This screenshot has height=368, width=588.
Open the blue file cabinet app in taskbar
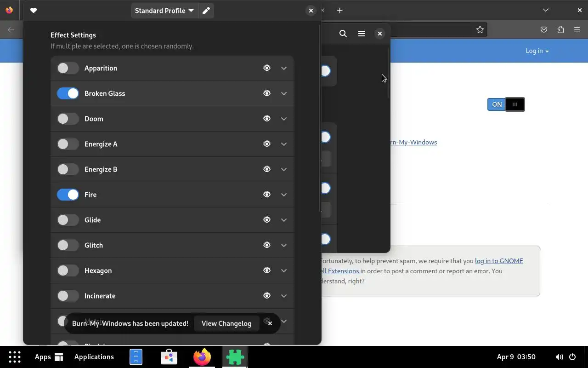[x=136, y=357]
